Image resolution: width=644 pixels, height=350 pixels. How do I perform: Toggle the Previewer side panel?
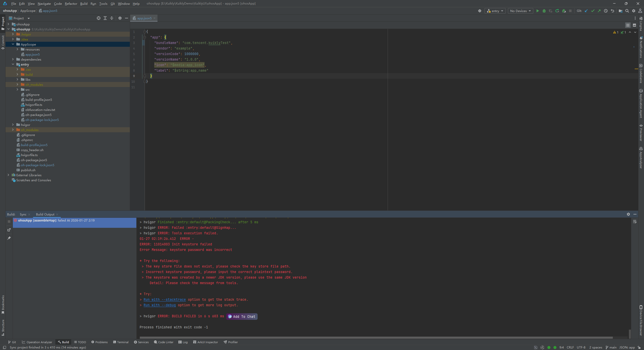click(641, 132)
